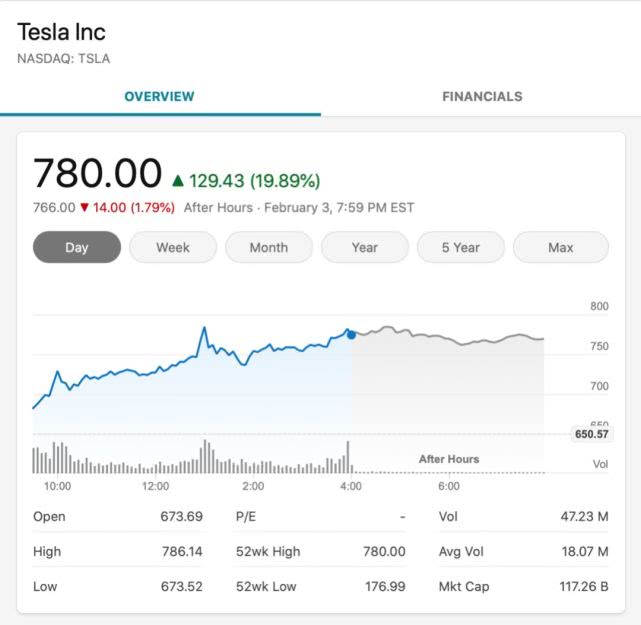Click the 650.57 previous close label
The image size is (641, 625).
click(x=591, y=434)
